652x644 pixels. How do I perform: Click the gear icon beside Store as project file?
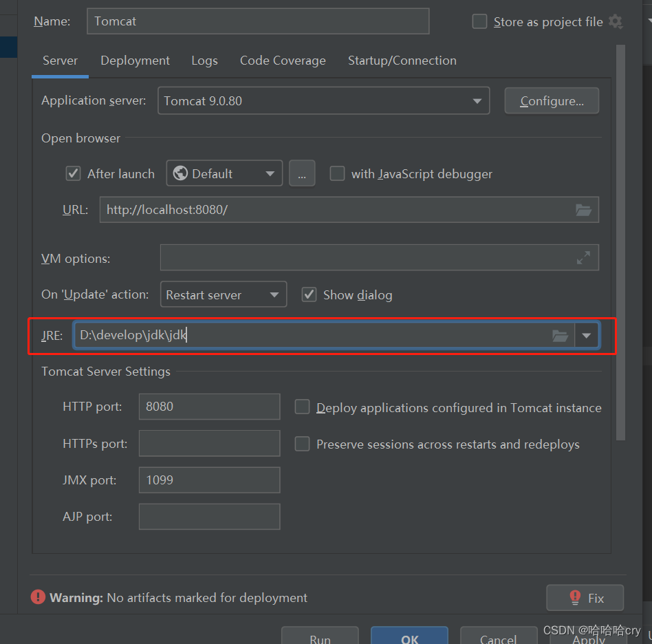616,21
